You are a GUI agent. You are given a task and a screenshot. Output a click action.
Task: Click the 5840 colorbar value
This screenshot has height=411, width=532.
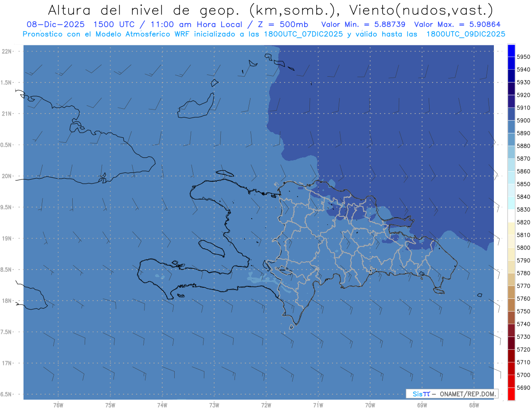point(523,197)
